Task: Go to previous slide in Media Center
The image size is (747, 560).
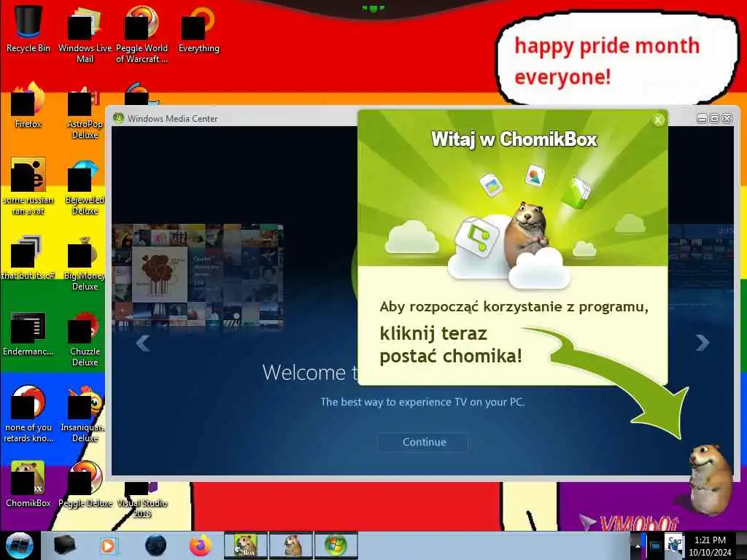Action: coord(143,343)
